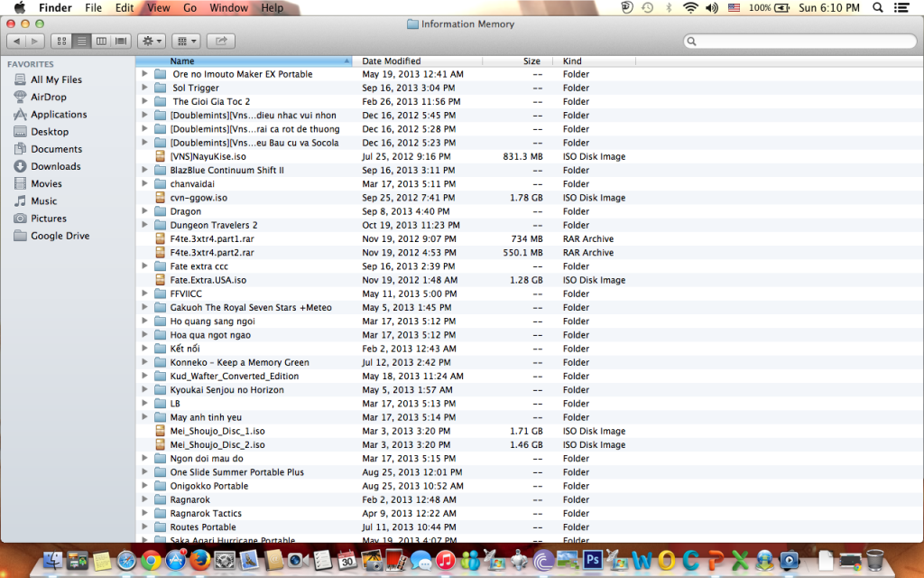Switch to icon view
The width and height of the screenshot is (924, 578).
61,42
